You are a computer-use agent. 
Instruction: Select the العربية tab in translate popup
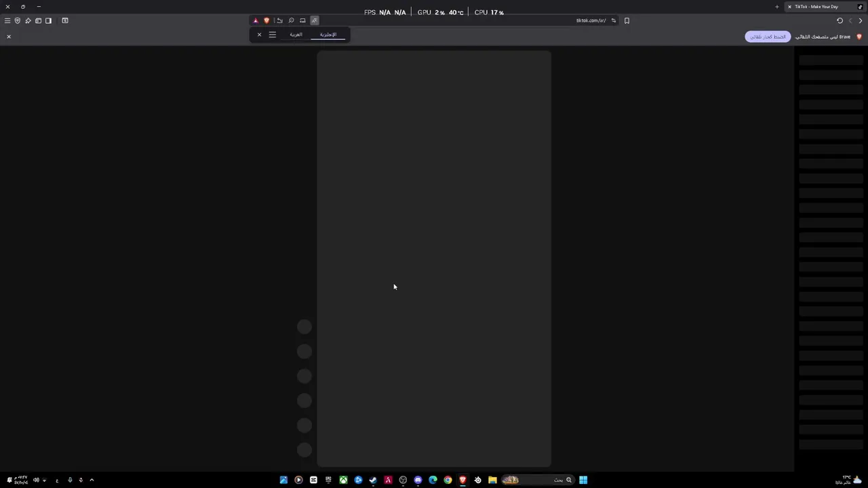296,35
